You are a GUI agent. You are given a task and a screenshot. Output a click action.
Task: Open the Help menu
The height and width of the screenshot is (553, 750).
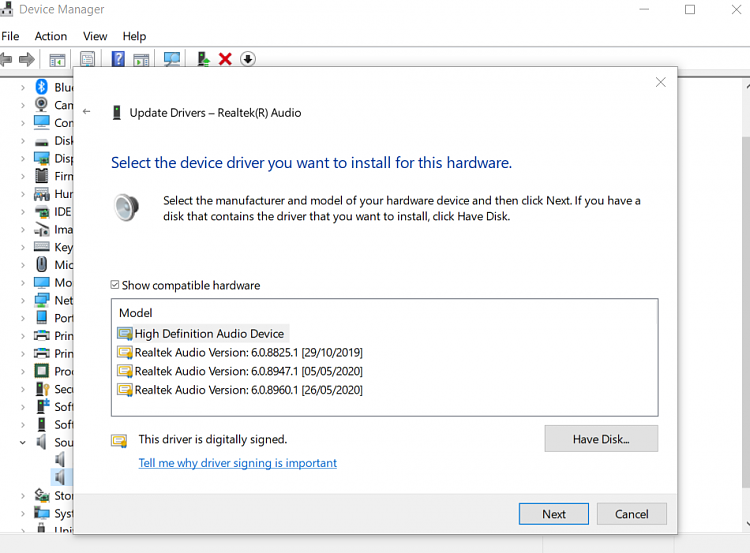tap(134, 36)
